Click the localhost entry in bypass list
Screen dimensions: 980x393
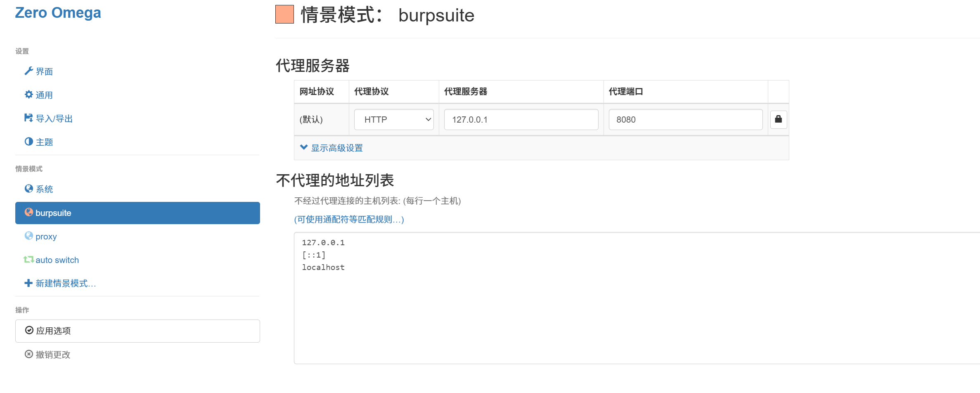[323, 267]
